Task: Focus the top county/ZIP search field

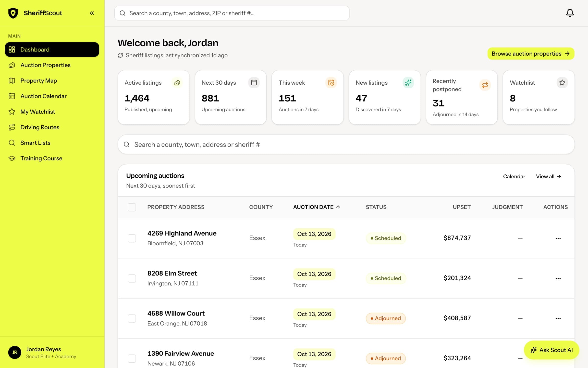Action: tap(232, 13)
